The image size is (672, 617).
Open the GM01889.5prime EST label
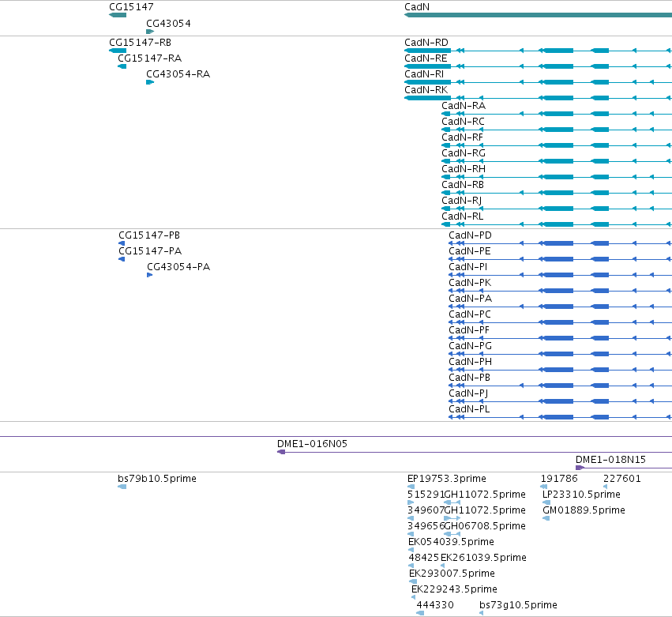[x=584, y=510]
